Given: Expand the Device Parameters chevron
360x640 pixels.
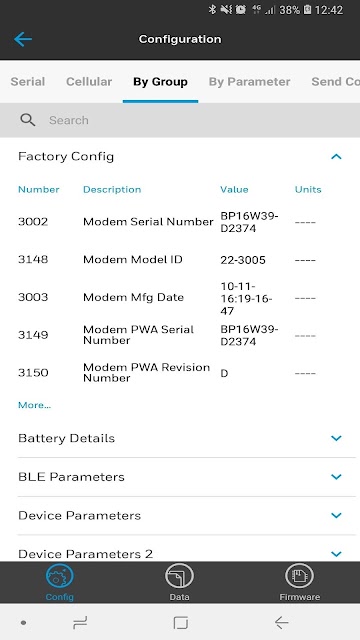Looking at the screenshot, I should click(x=336, y=516).
